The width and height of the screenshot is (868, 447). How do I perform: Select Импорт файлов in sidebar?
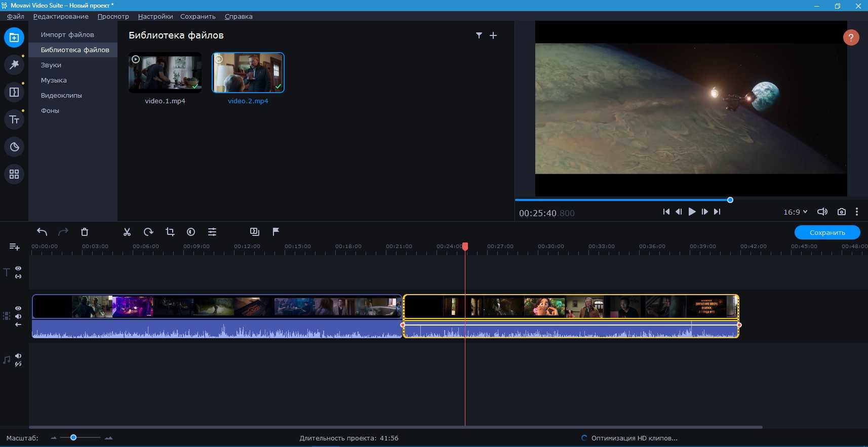73,34
